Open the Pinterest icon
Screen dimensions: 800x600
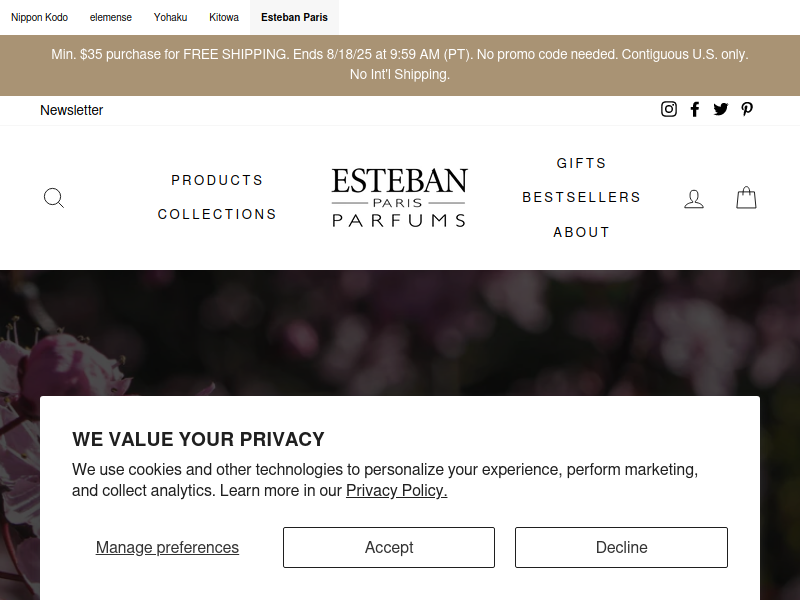pos(747,109)
